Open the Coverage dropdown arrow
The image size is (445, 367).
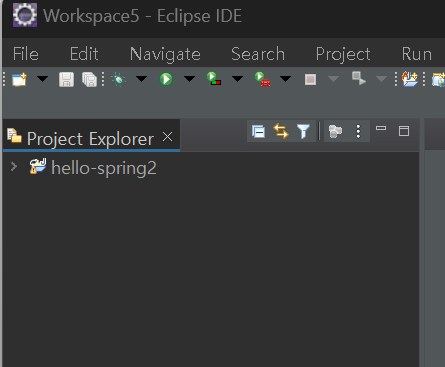[237, 79]
